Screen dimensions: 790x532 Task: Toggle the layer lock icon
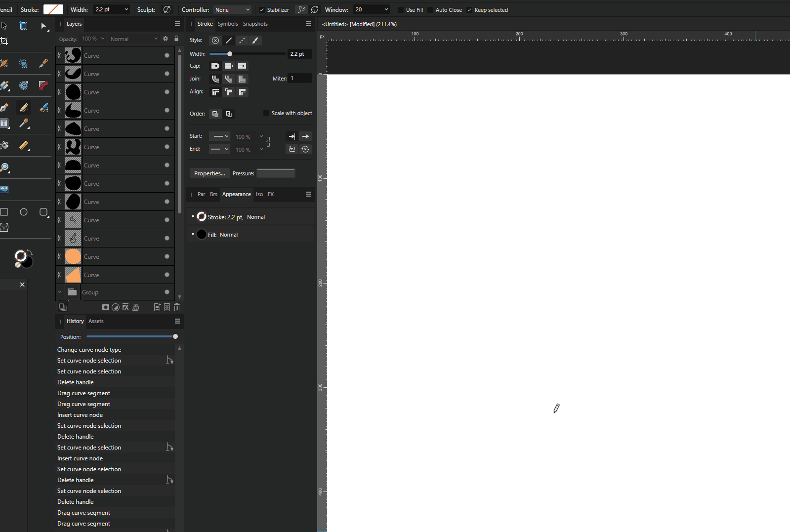(176, 39)
